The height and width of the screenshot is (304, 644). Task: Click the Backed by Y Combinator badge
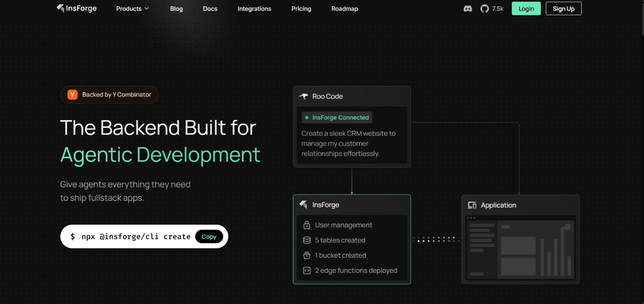pyautogui.click(x=109, y=95)
